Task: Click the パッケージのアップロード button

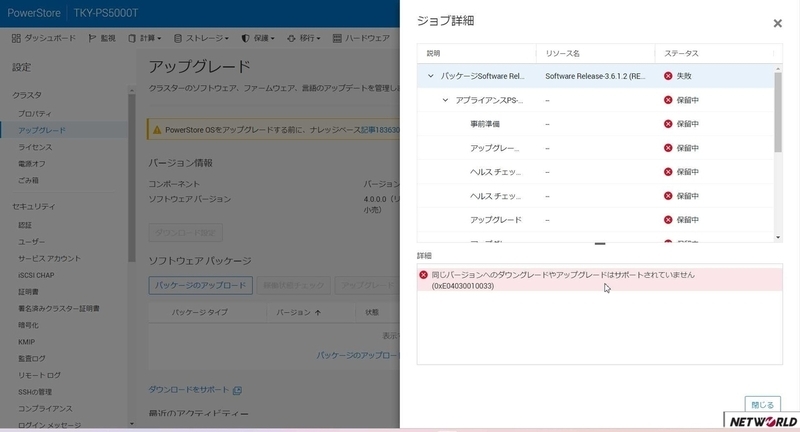Action: (201, 285)
